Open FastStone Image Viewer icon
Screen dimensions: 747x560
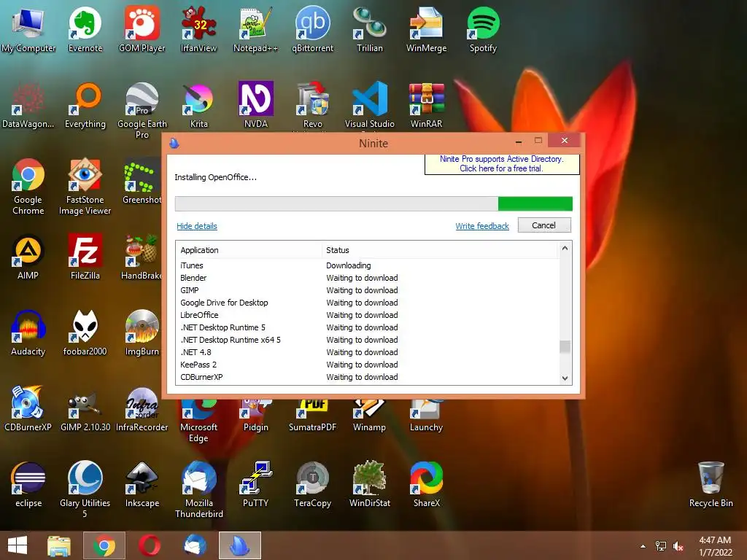pos(85,187)
